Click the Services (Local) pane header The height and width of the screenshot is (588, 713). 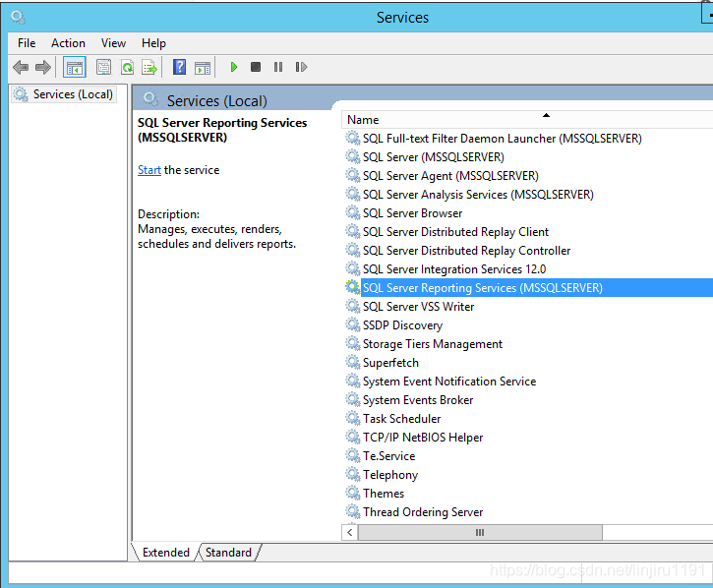[x=217, y=100]
